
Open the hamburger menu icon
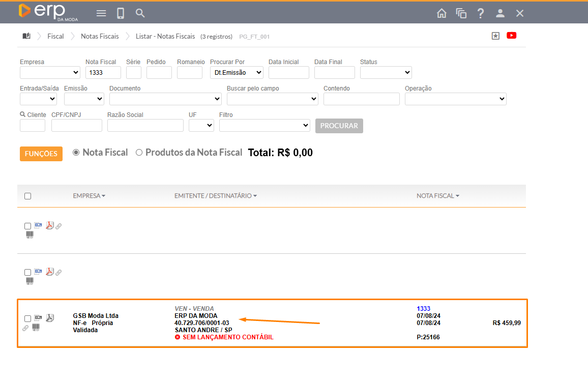coord(101,13)
